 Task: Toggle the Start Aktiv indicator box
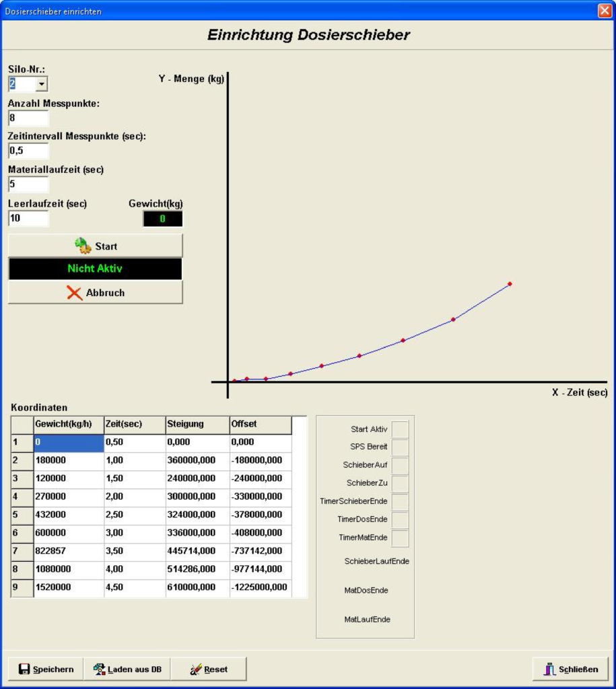[x=400, y=429]
